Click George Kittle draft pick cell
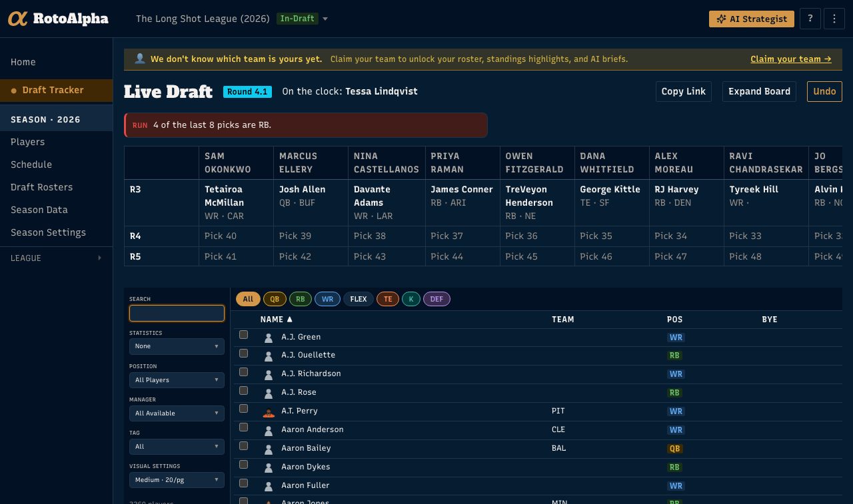The image size is (853, 504). (612, 202)
